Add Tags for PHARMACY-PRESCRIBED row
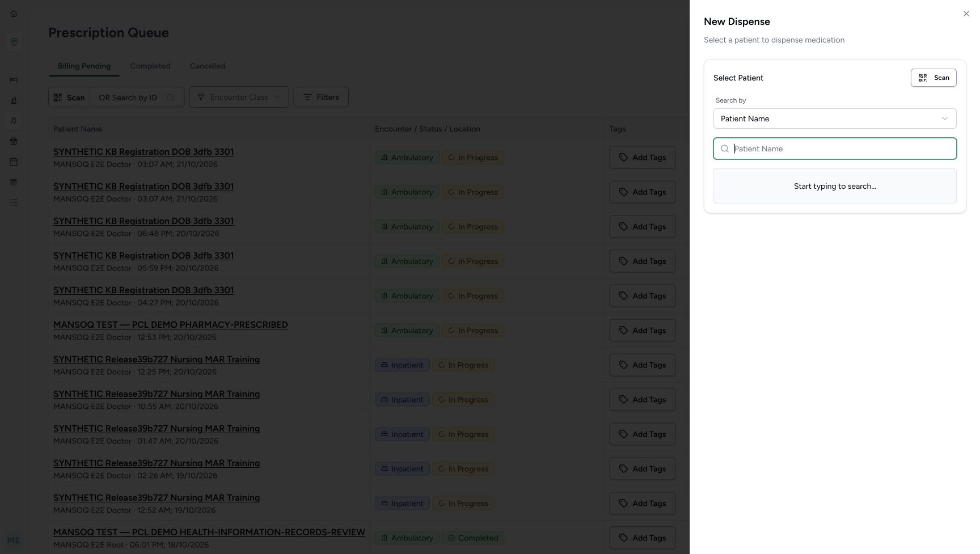Viewport: 980px width, 554px height. point(642,331)
